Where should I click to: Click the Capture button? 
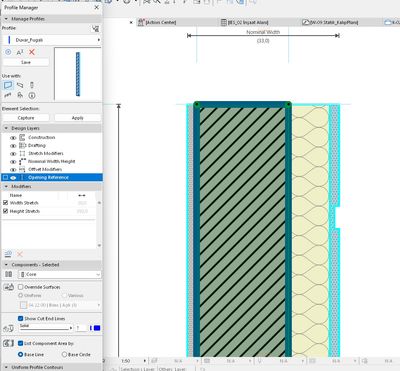[26, 118]
